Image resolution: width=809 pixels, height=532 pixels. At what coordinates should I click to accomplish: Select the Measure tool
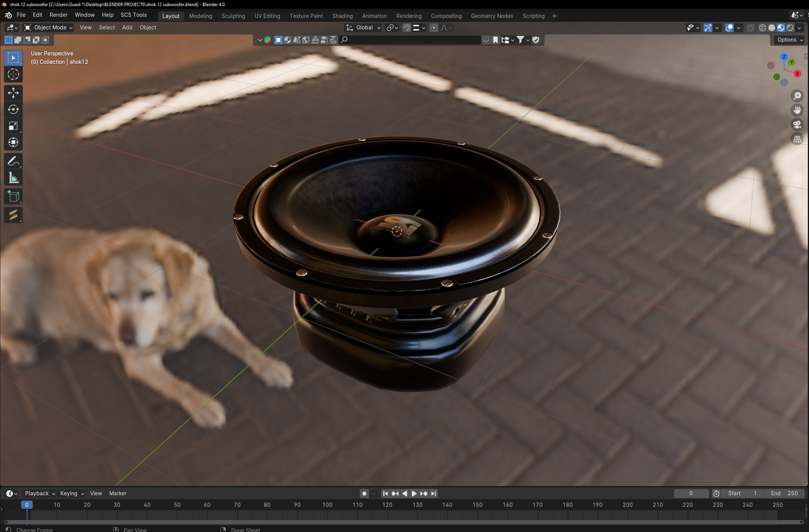point(13,178)
